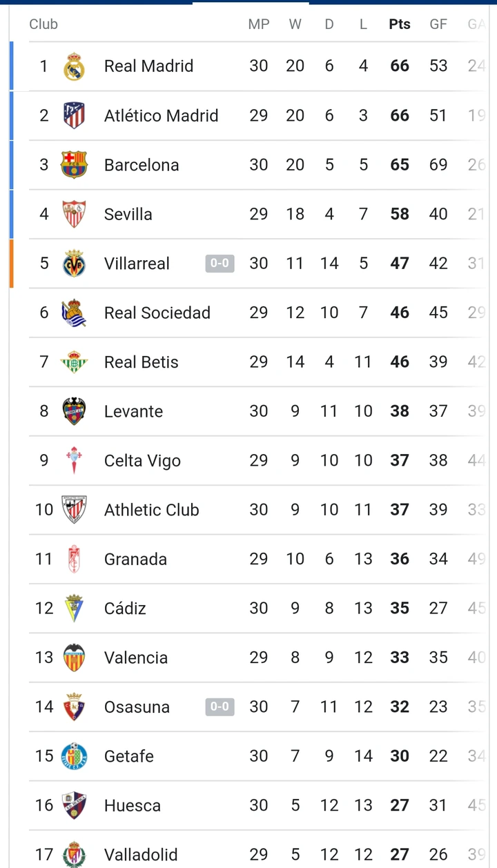Select the Getafe team name

click(128, 756)
